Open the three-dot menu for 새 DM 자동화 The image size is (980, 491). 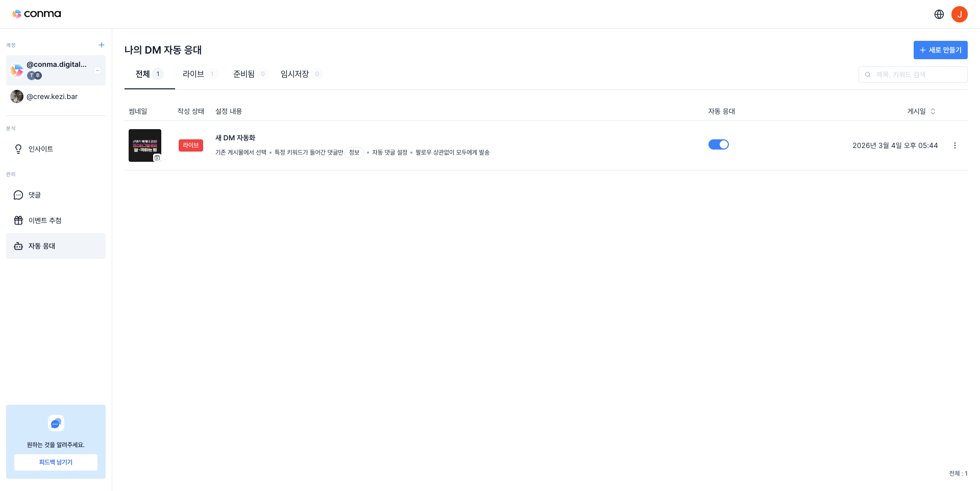[x=954, y=145]
